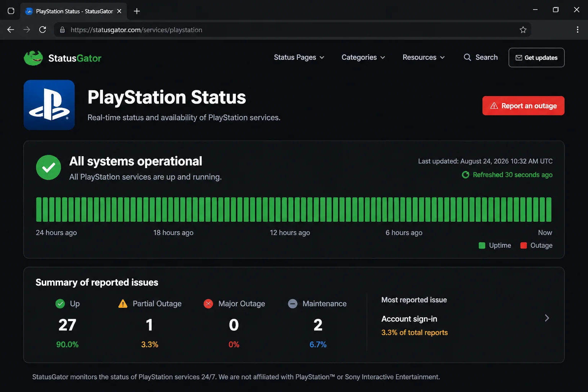Click the Report an outage button
This screenshot has height=392, width=588.
pyautogui.click(x=523, y=106)
